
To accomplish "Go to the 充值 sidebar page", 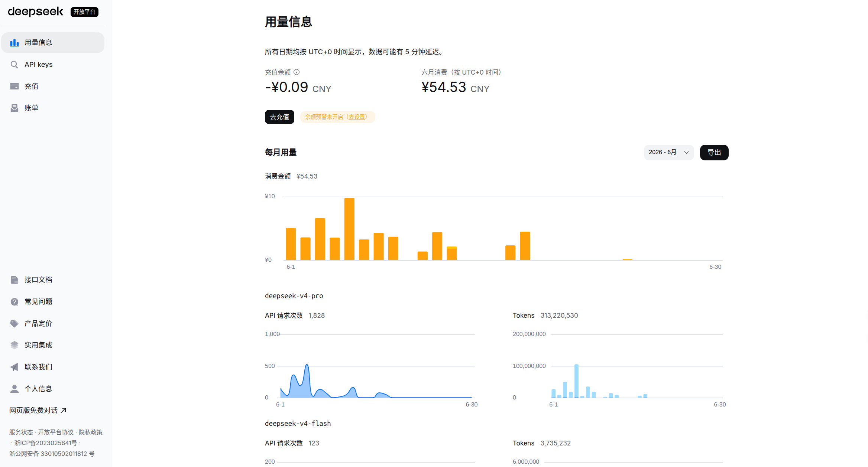I will 53,86.
